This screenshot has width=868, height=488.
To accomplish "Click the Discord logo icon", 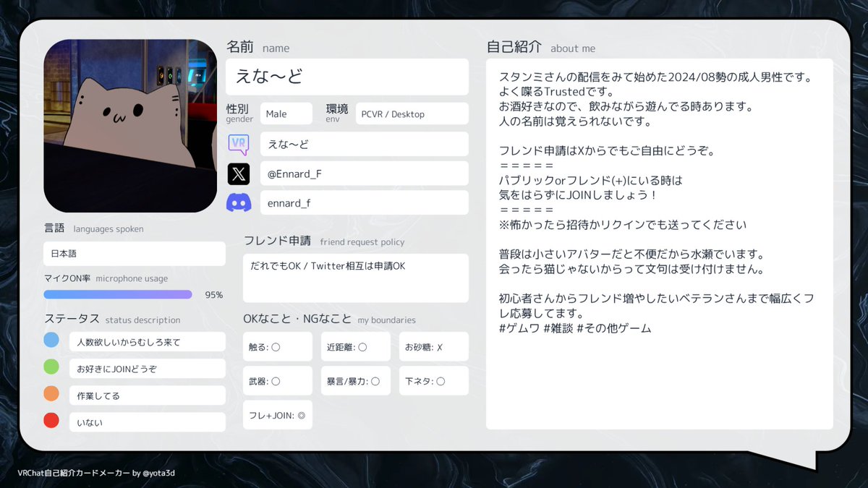I will 239,203.
